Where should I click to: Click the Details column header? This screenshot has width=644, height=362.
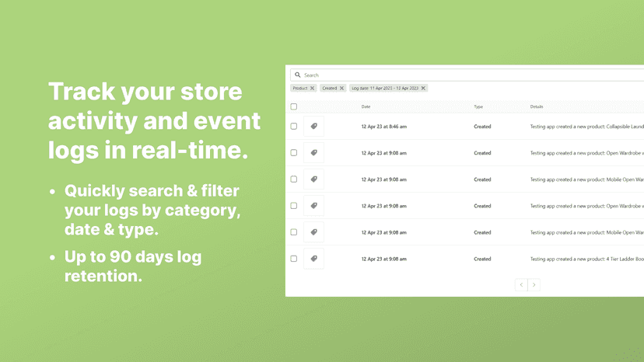537,106
